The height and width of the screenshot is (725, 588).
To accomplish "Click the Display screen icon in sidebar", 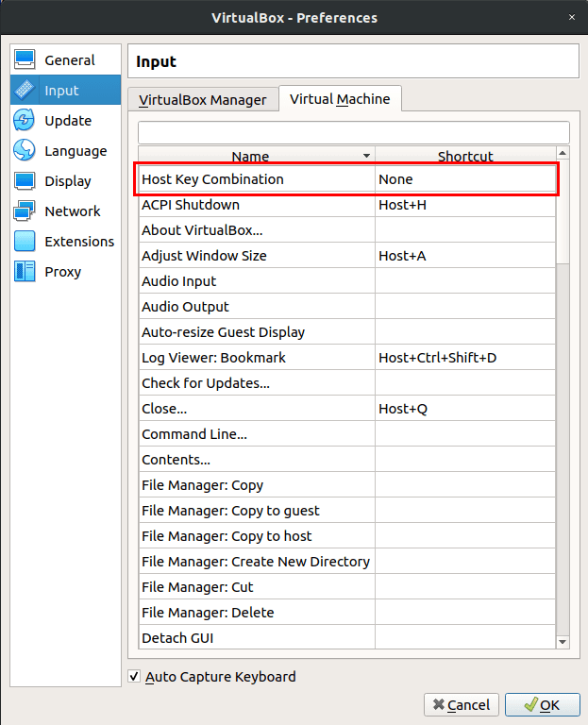I will 25,181.
